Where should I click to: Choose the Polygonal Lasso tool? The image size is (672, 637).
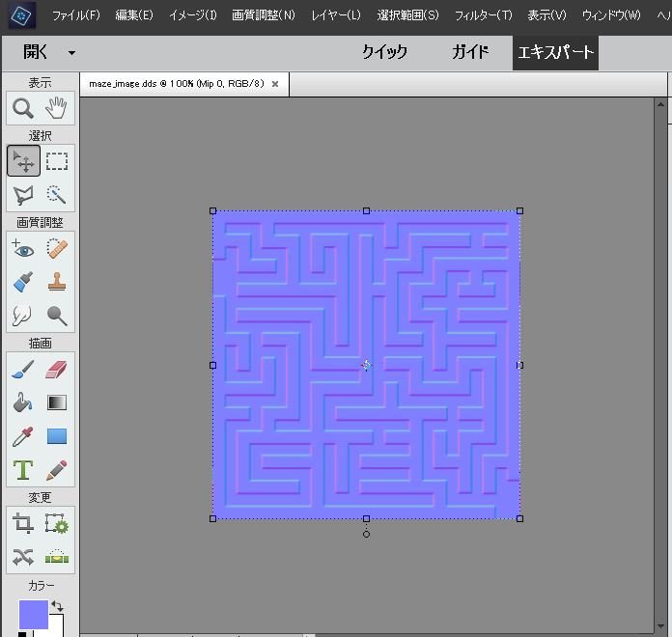23,195
